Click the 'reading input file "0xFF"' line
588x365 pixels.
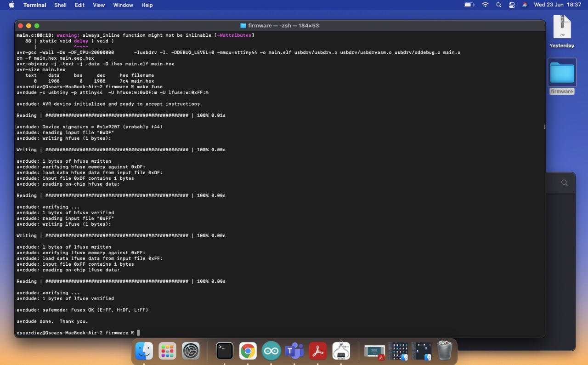(x=65, y=218)
